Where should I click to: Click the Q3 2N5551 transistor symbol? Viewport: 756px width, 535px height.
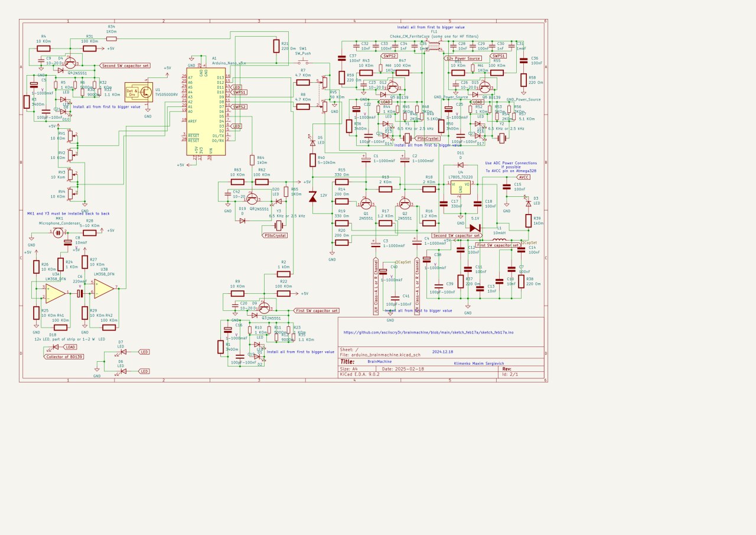264,308
